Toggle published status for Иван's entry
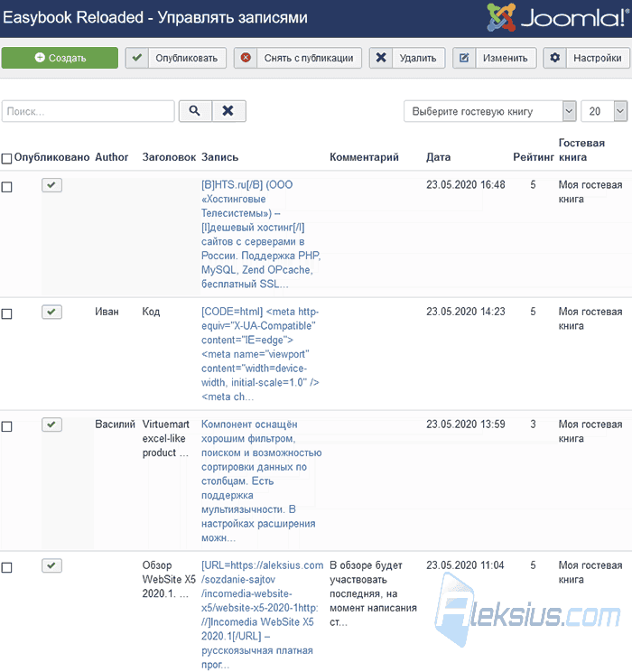Image resolution: width=632 pixels, height=672 pixels. click(51, 312)
